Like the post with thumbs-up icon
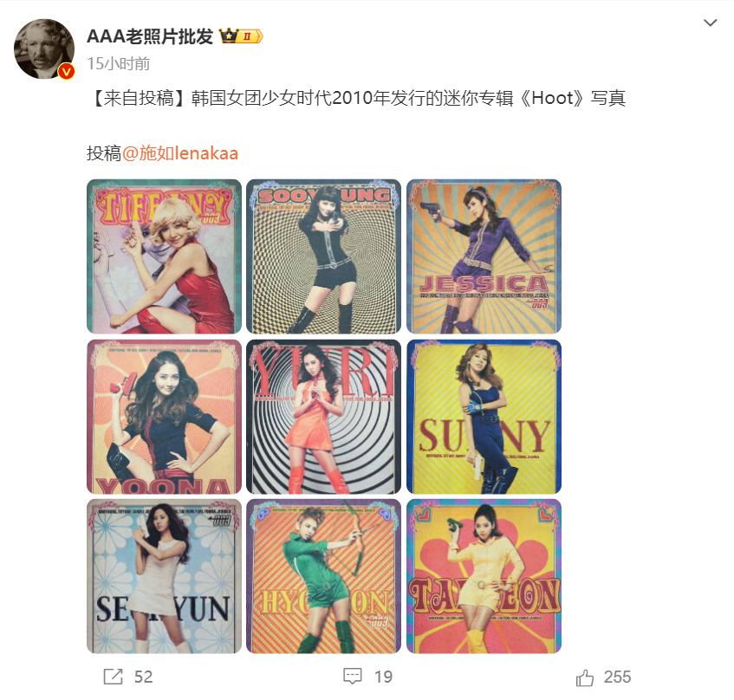Image resolution: width=734 pixels, height=700 pixels. tap(585, 677)
